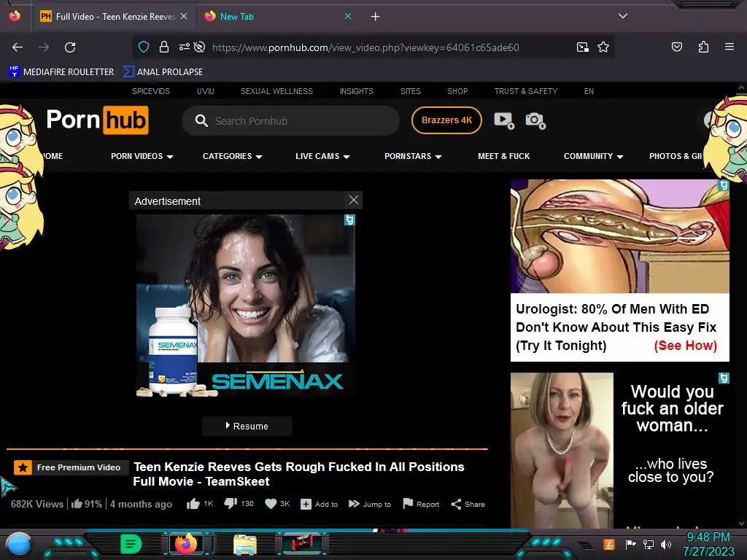Expand the PORN VIDEOS dropdown
The image size is (747, 560).
tap(142, 156)
